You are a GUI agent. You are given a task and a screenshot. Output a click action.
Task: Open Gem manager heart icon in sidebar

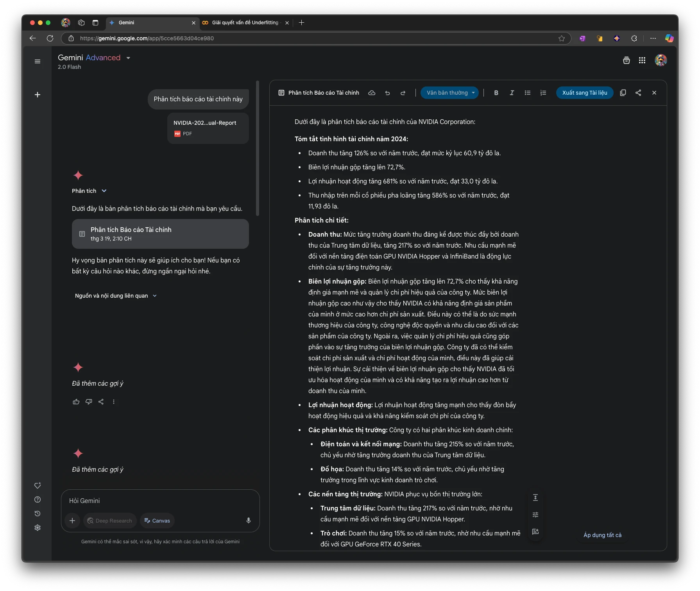38,485
